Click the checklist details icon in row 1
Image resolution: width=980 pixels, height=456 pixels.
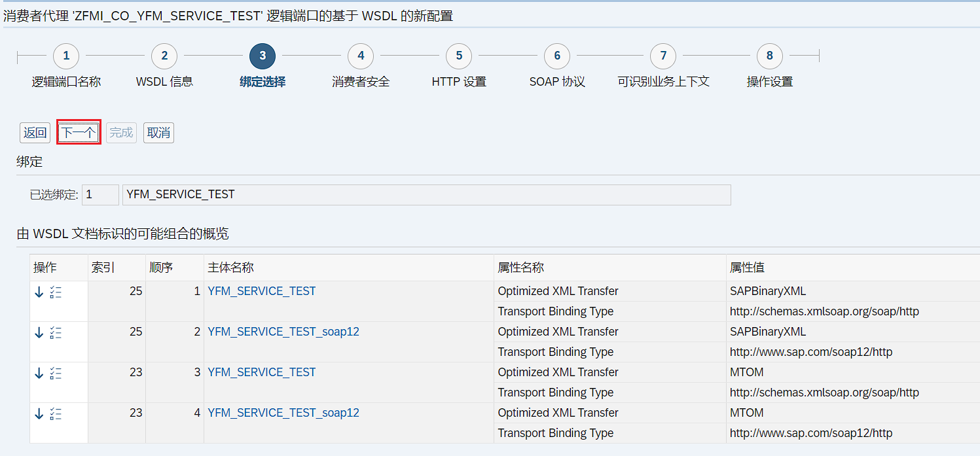(x=56, y=292)
